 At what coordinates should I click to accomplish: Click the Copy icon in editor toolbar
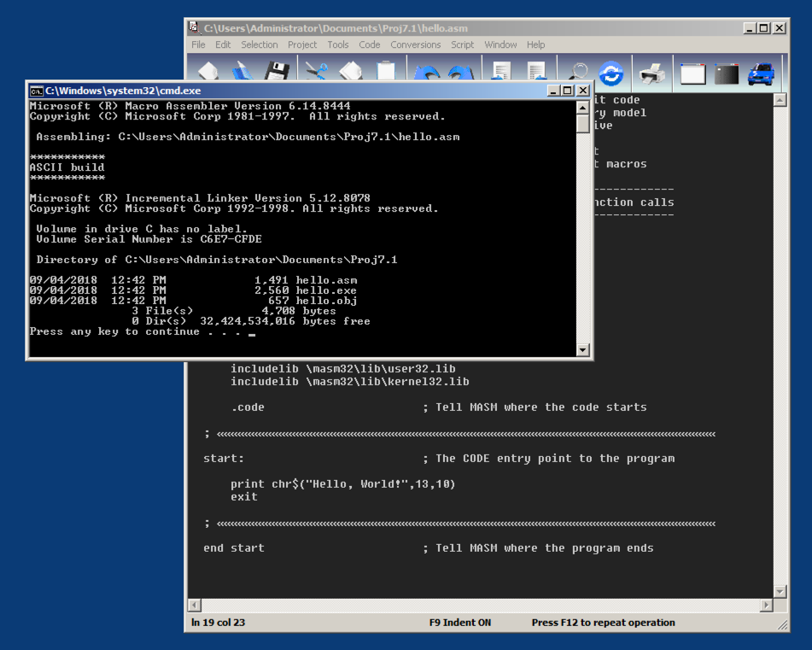[x=351, y=71]
